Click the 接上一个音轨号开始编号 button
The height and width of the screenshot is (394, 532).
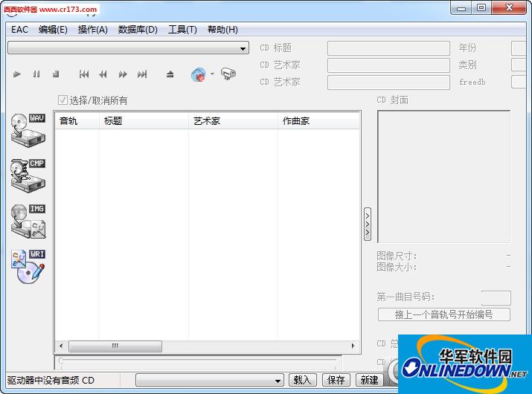click(443, 314)
